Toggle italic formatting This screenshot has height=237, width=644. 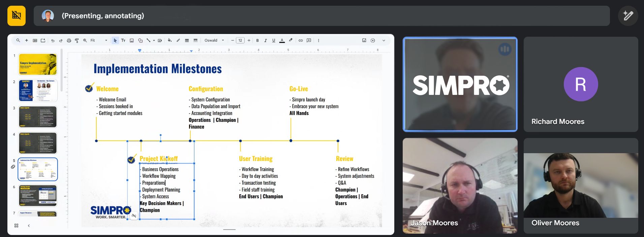click(x=266, y=40)
